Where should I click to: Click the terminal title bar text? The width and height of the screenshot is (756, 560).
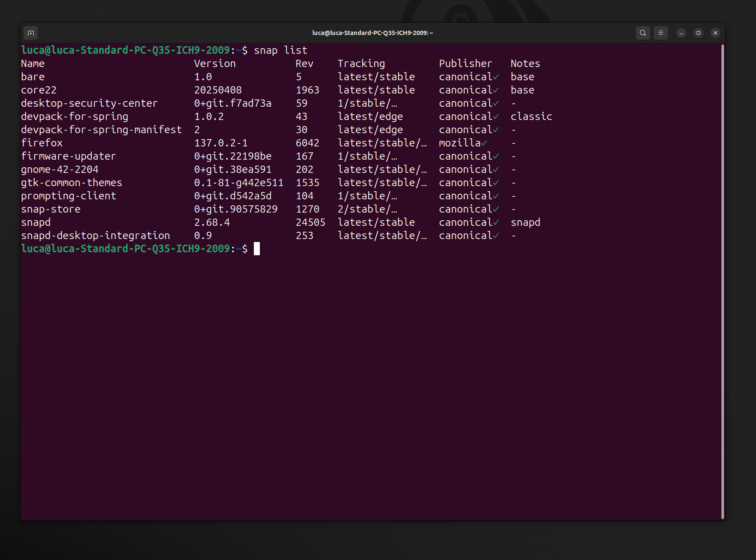coord(372,33)
